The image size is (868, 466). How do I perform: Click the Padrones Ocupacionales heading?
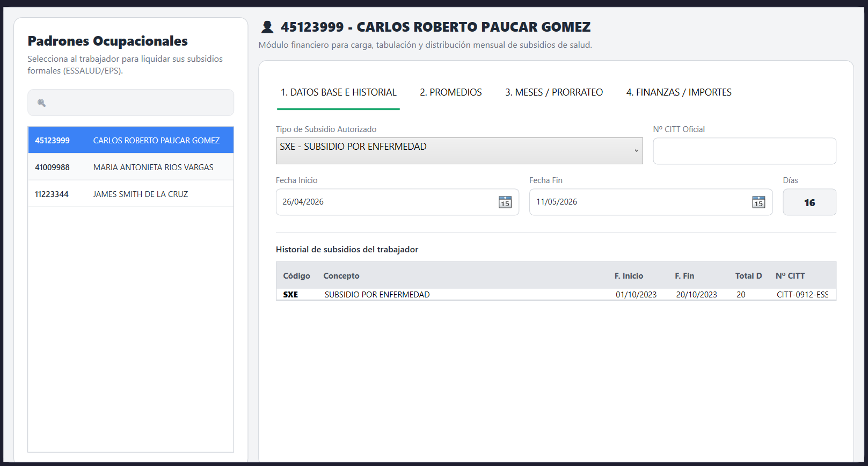107,41
